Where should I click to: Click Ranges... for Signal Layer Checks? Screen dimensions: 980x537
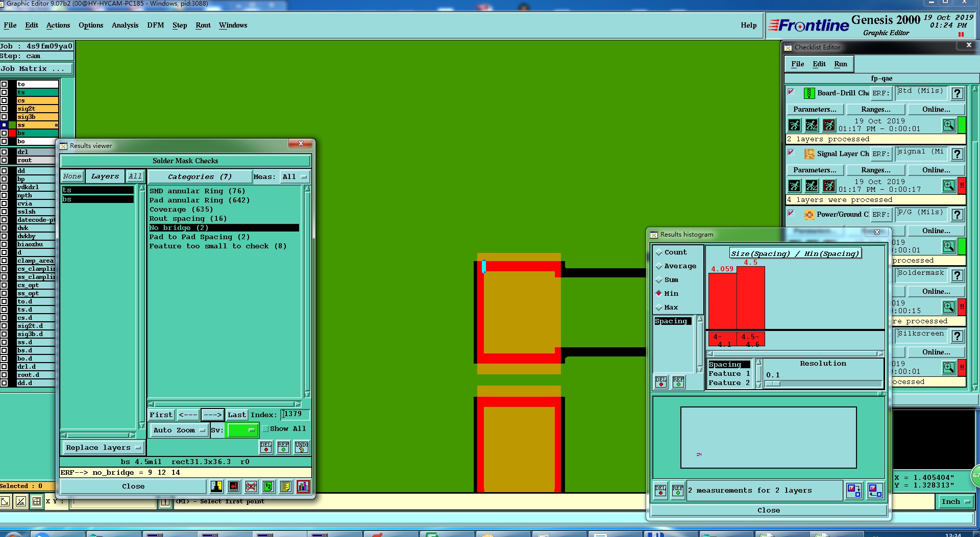pos(876,170)
